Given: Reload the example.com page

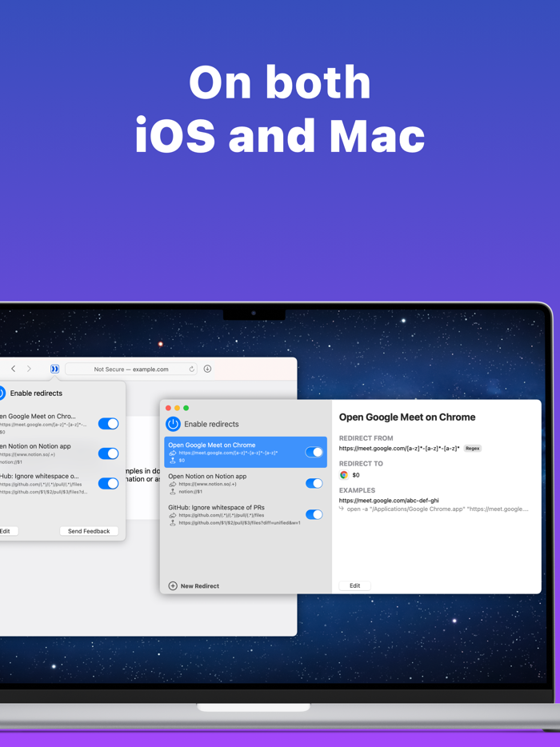Looking at the screenshot, I should click(191, 370).
